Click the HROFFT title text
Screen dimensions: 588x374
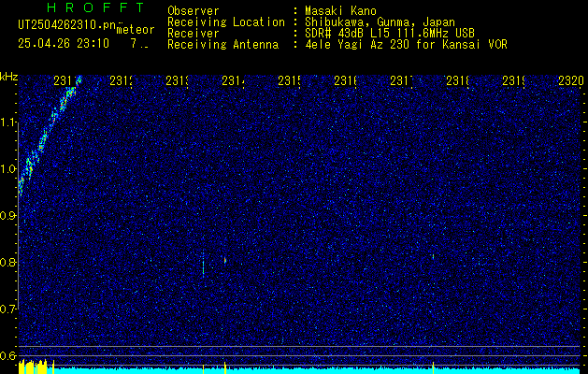(x=96, y=7)
